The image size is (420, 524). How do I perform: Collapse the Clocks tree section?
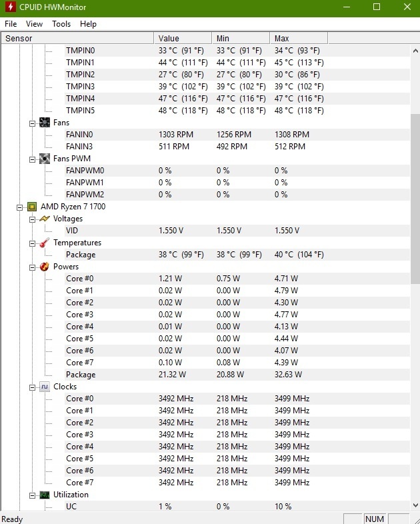pos(33,387)
